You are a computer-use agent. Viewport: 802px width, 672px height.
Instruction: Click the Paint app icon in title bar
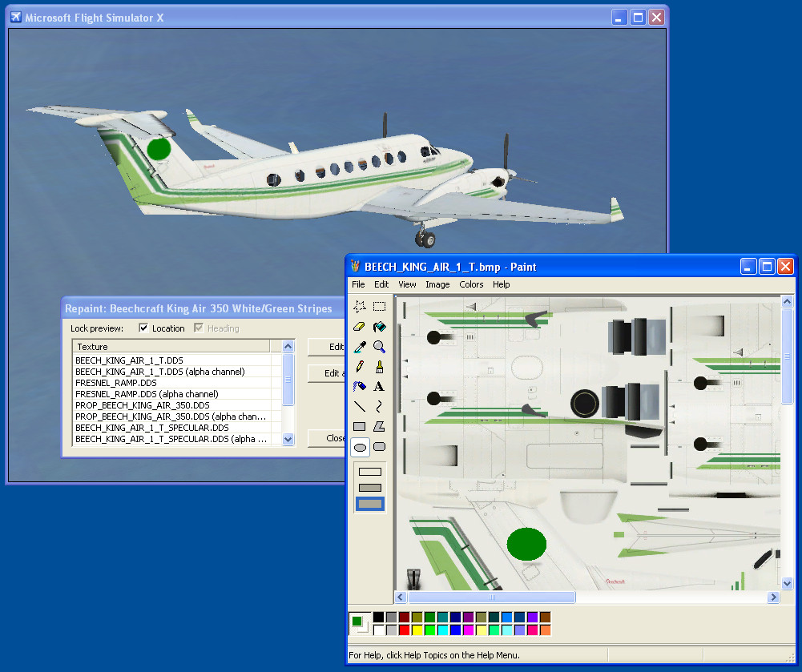click(356, 267)
